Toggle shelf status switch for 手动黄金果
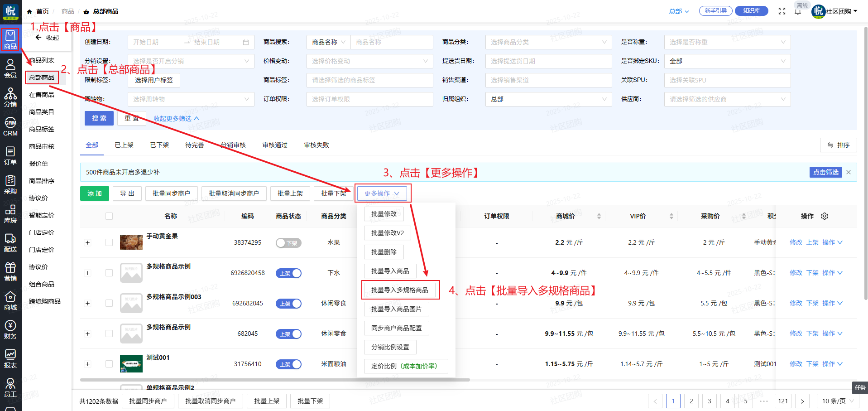The image size is (868, 411). 288,243
